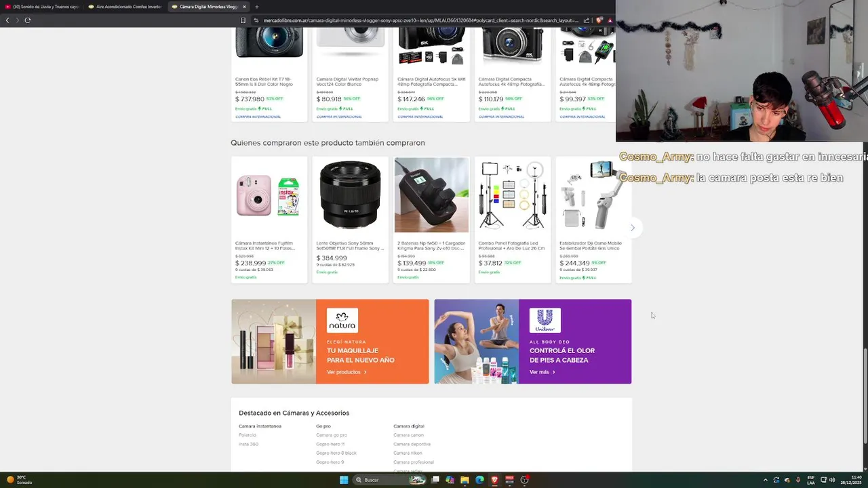The width and height of the screenshot is (868, 488).
Task: View the Kingma battery charger thumbnail
Action: point(431,195)
